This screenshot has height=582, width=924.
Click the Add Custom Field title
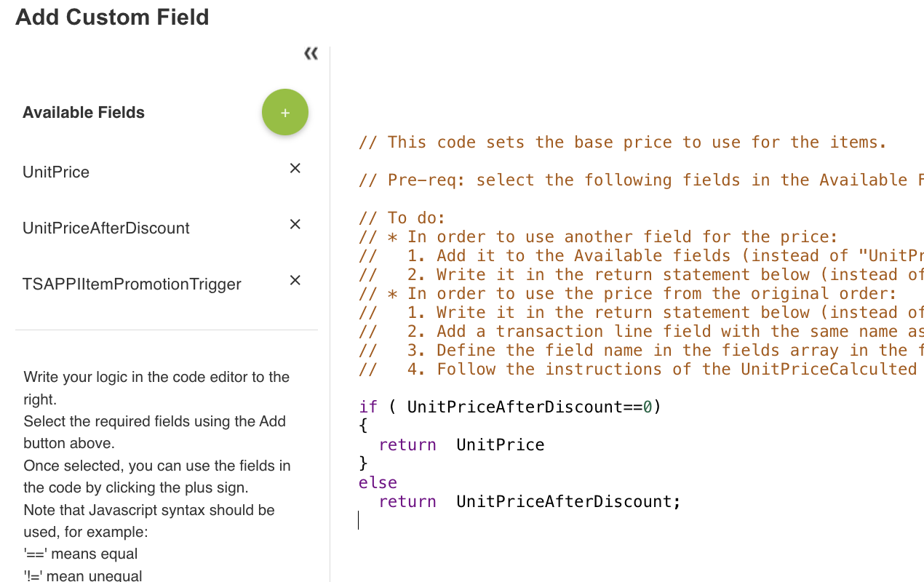point(112,17)
